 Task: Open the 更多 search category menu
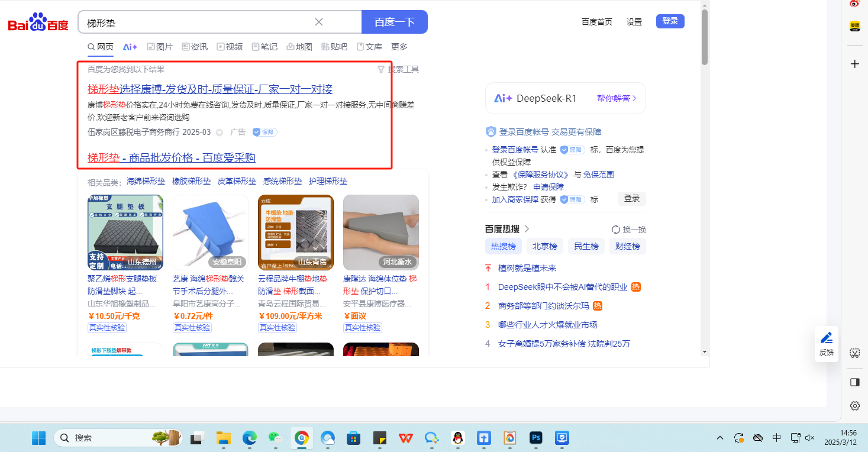(399, 47)
